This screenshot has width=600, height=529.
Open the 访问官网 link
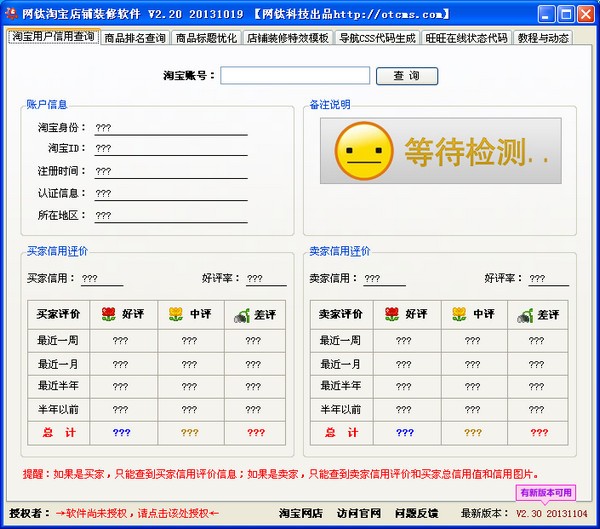click(359, 513)
